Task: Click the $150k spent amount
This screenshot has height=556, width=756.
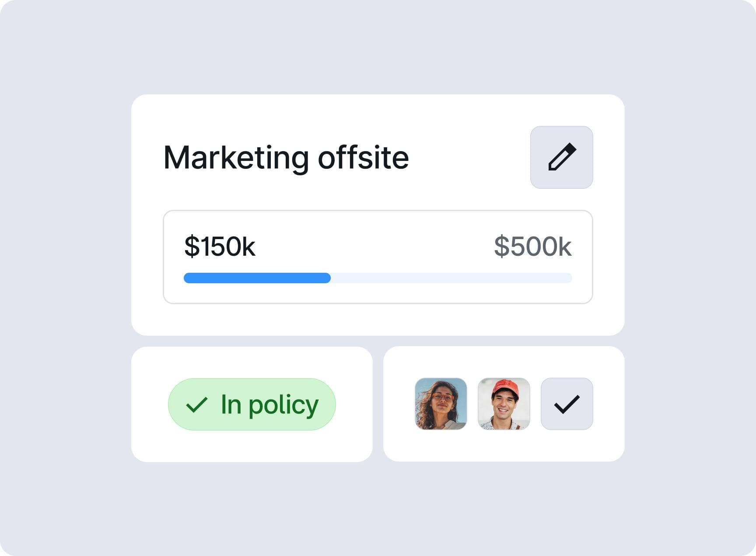Action: coord(220,247)
